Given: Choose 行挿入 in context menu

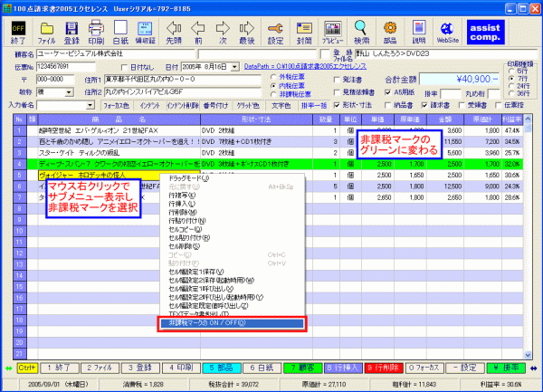Looking at the screenshot, I should click(232, 204).
